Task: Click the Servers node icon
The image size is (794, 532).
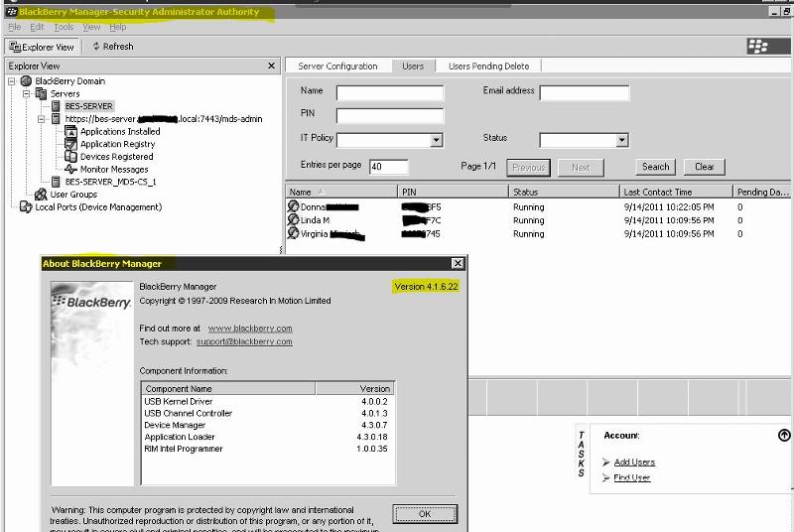Action: (x=42, y=93)
